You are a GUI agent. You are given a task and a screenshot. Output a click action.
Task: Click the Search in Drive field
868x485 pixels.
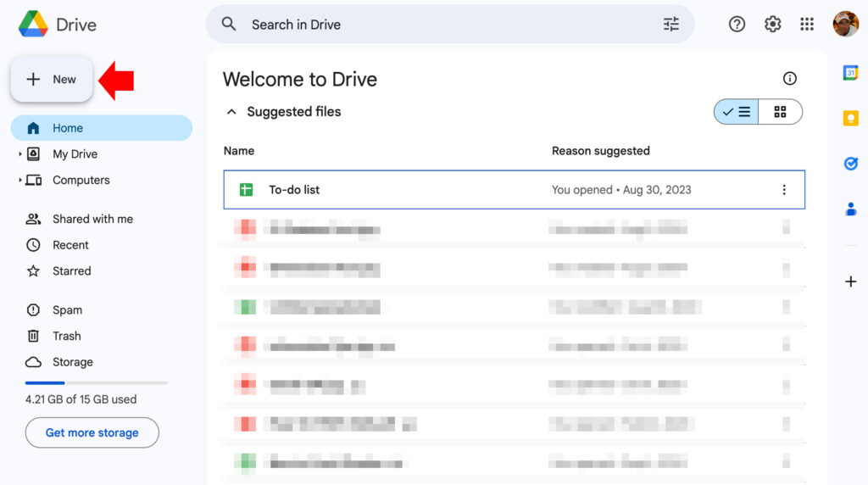pyautogui.click(x=450, y=25)
